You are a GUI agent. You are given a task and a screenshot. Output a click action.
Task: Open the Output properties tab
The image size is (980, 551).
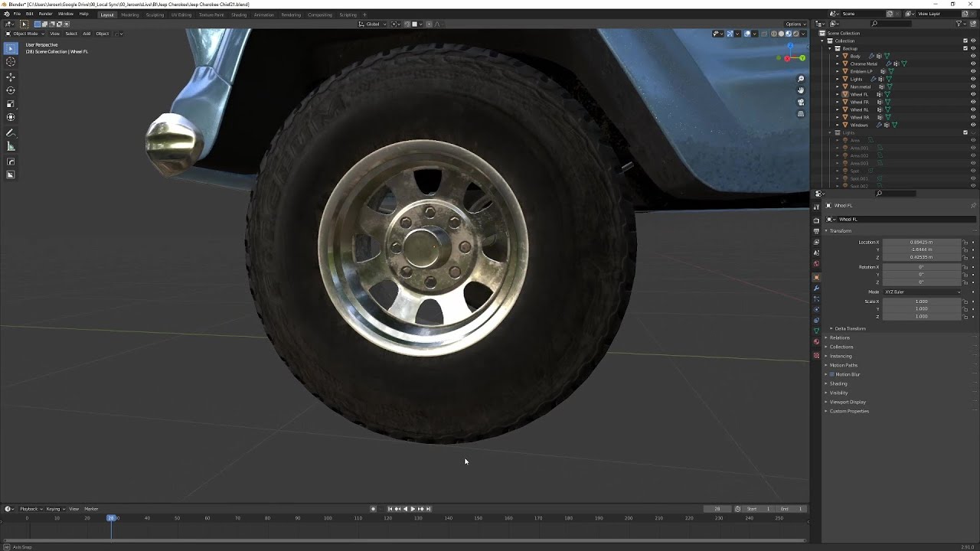(816, 231)
